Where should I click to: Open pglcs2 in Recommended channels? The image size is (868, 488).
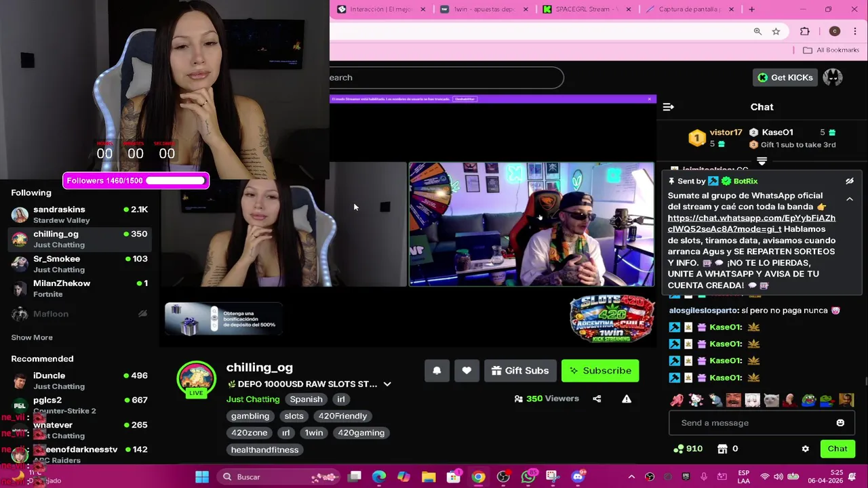tap(79, 405)
